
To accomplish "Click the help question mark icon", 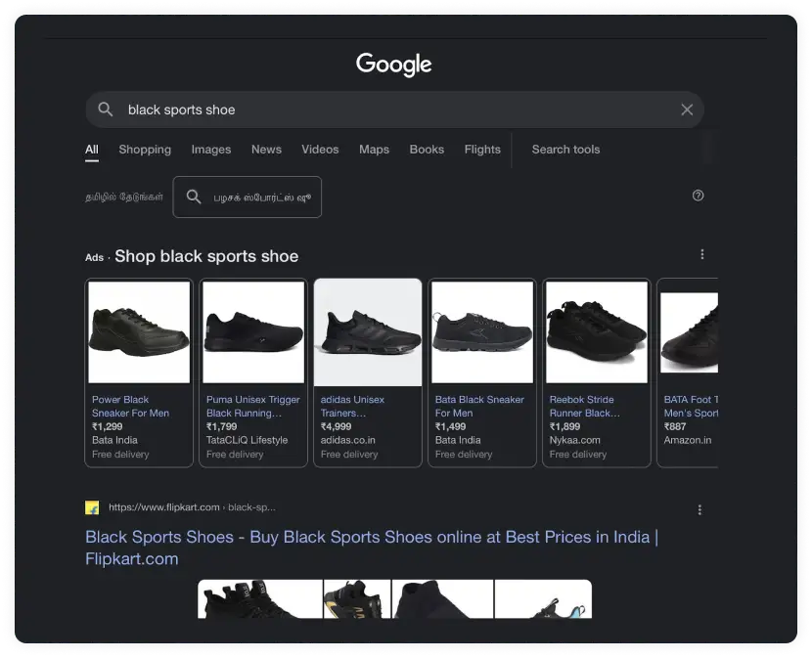I will click(x=698, y=196).
